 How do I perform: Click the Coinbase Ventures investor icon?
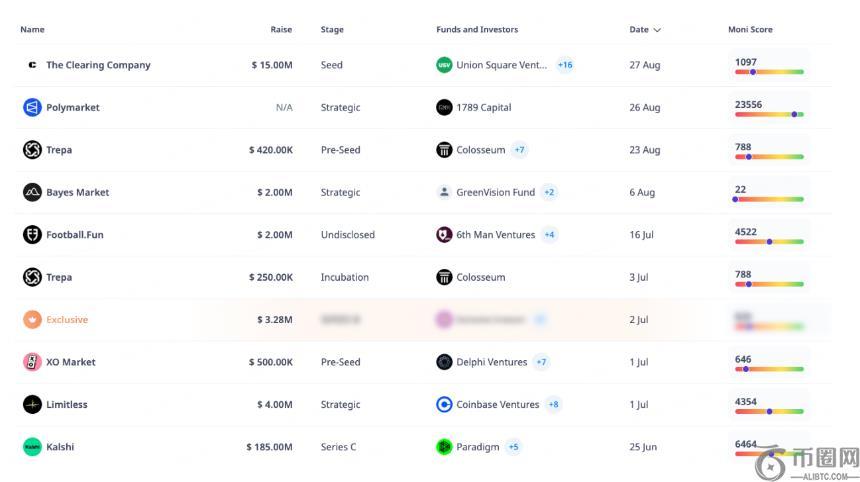coord(444,405)
